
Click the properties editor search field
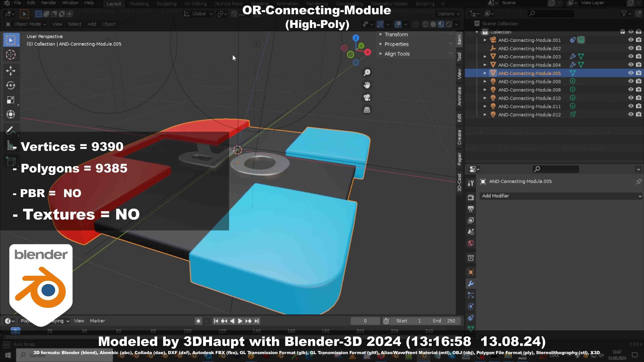(555, 169)
